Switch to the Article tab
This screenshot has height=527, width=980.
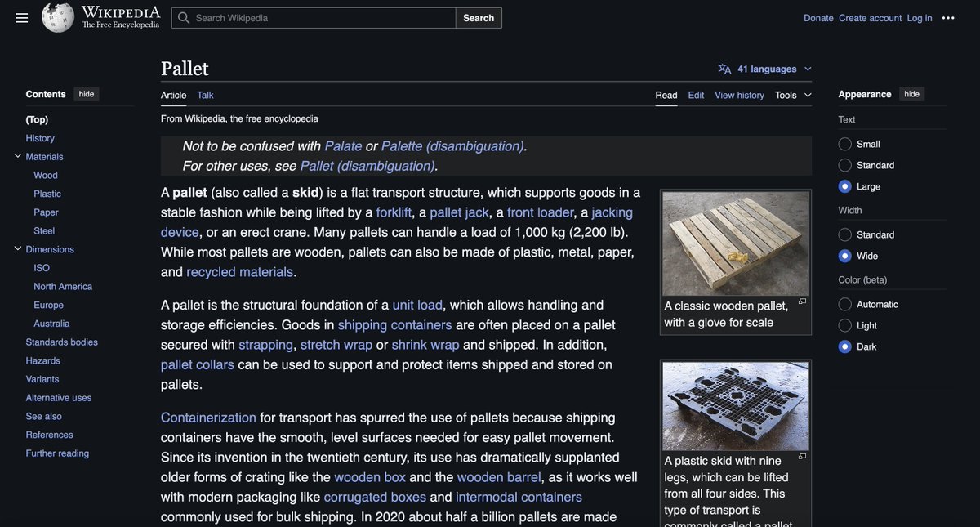point(173,95)
